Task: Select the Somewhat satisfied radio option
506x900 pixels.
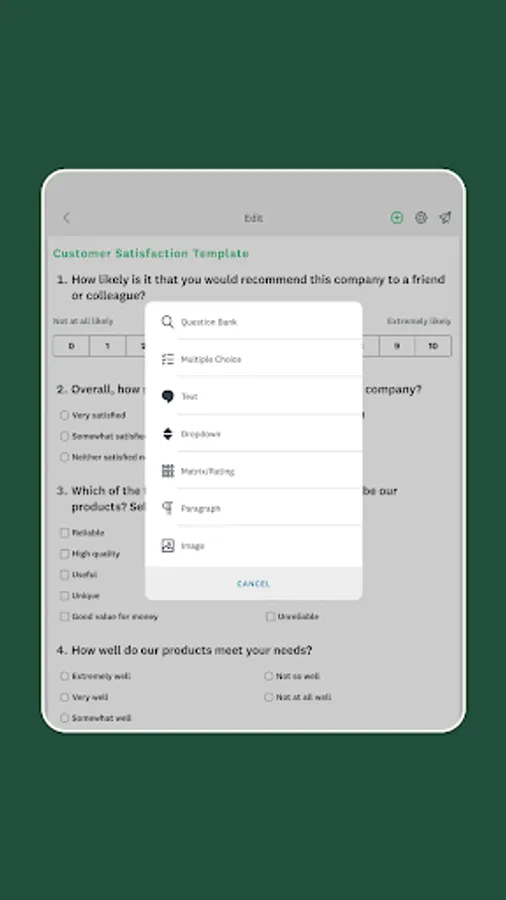Action: [x=65, y=436]
